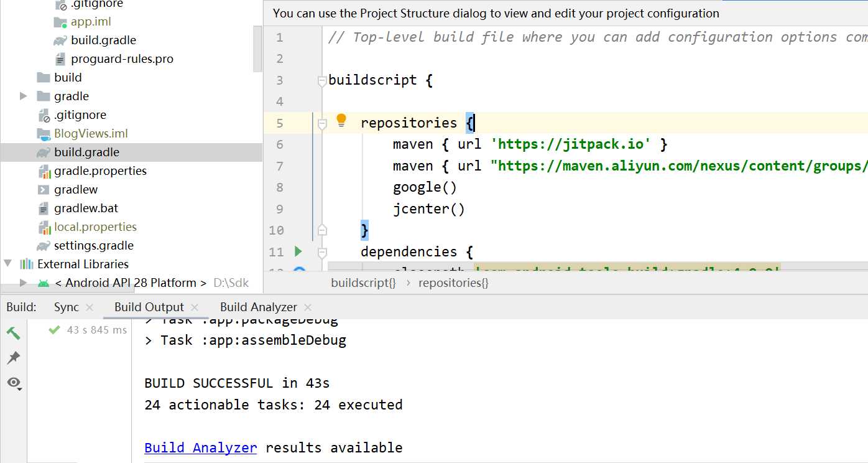Expand the gradle folder in project tree

(23, 96)
